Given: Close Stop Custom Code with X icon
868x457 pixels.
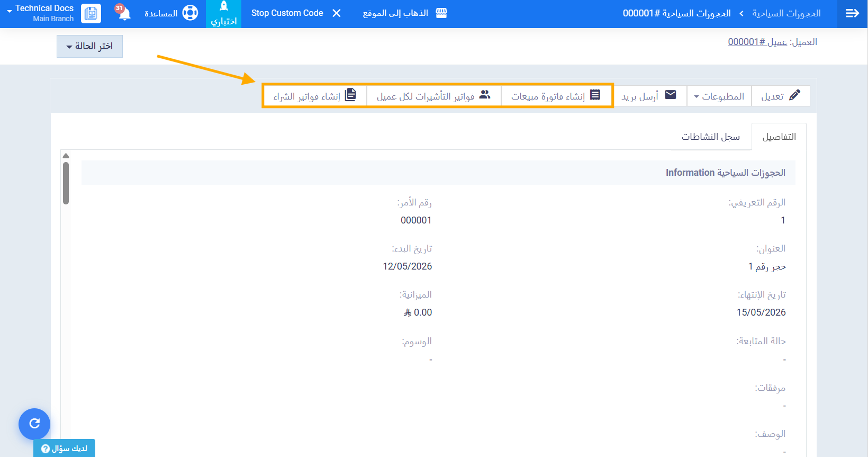Looking at the screenshot, I should point(337,13).
